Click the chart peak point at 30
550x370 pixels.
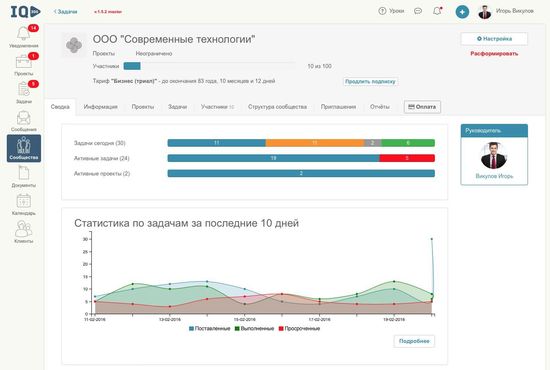(x=431, y=239)
